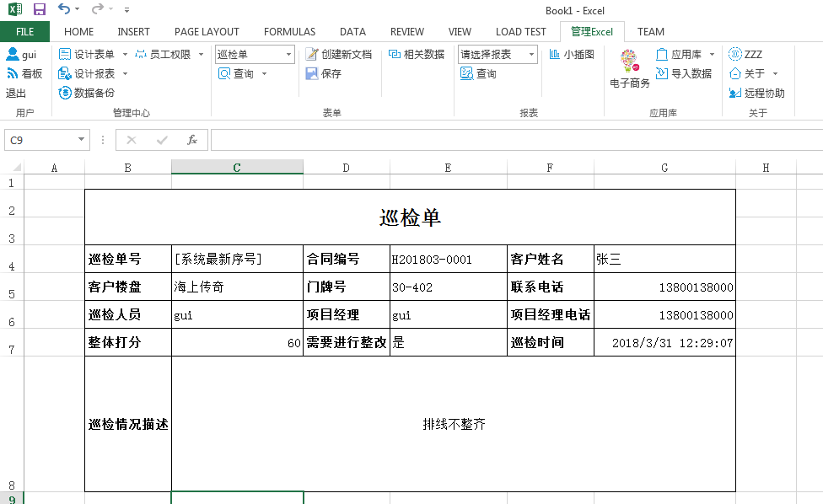The image size is (823, 504).
Task: Expand the 关于 dropdown arrow
Action: click(775, 73)
